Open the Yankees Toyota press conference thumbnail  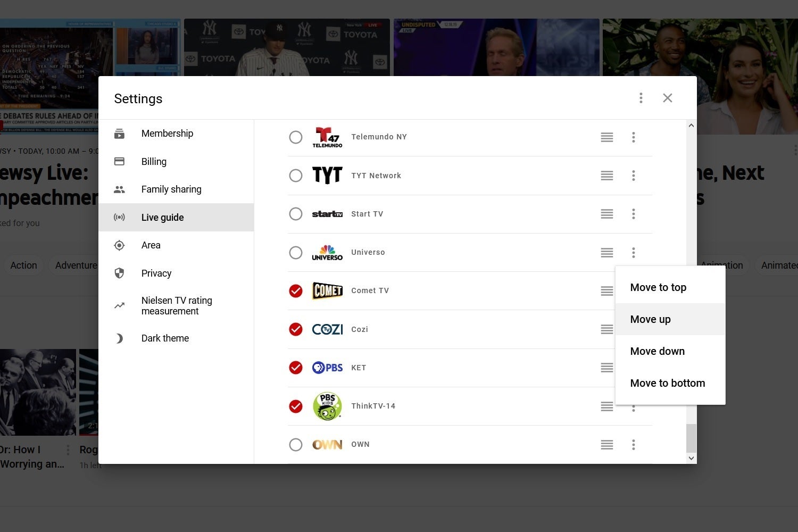(287, 47)
